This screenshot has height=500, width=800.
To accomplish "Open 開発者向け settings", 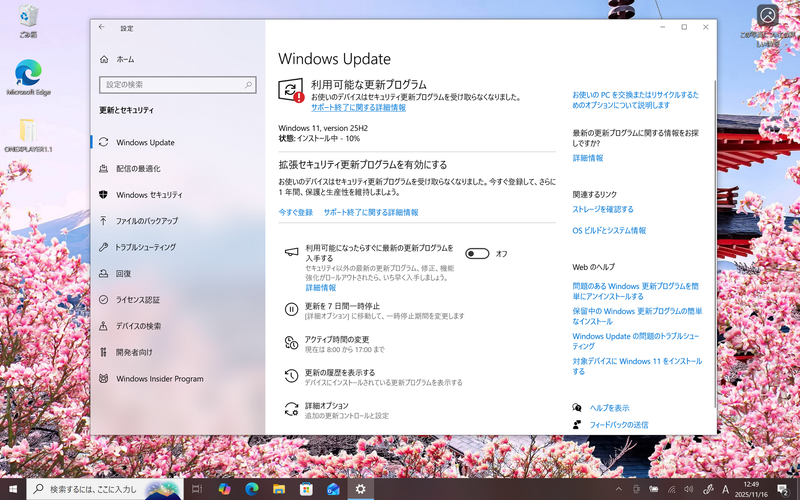I will [x=178, y=352].
